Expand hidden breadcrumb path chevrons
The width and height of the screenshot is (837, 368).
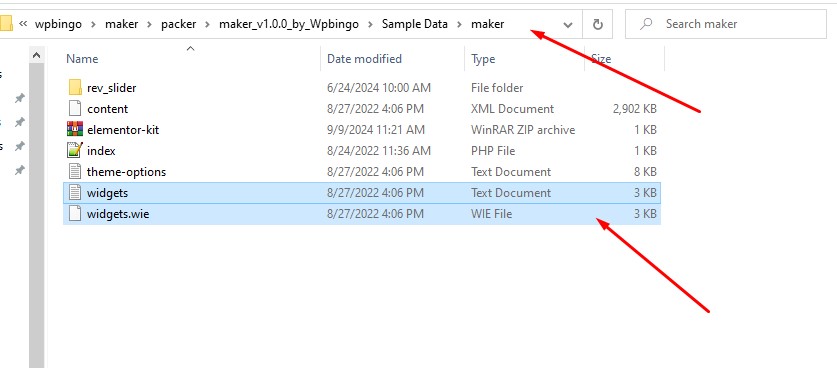(23, 24)
